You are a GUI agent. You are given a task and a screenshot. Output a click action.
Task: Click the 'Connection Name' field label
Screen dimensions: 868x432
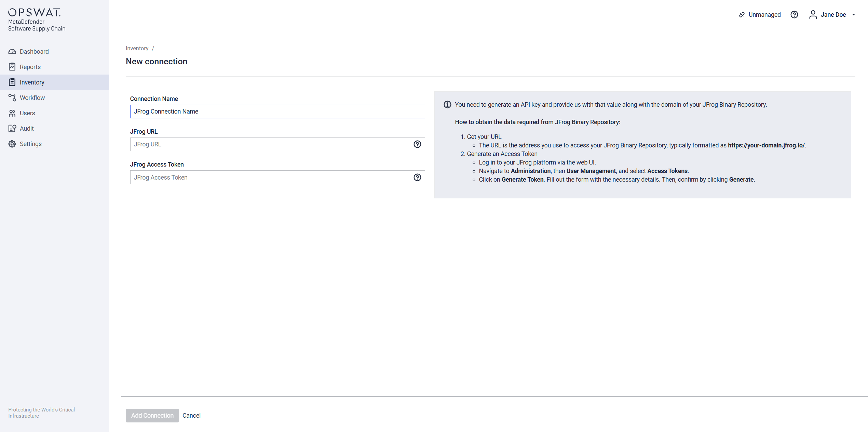tap(154, 99)
